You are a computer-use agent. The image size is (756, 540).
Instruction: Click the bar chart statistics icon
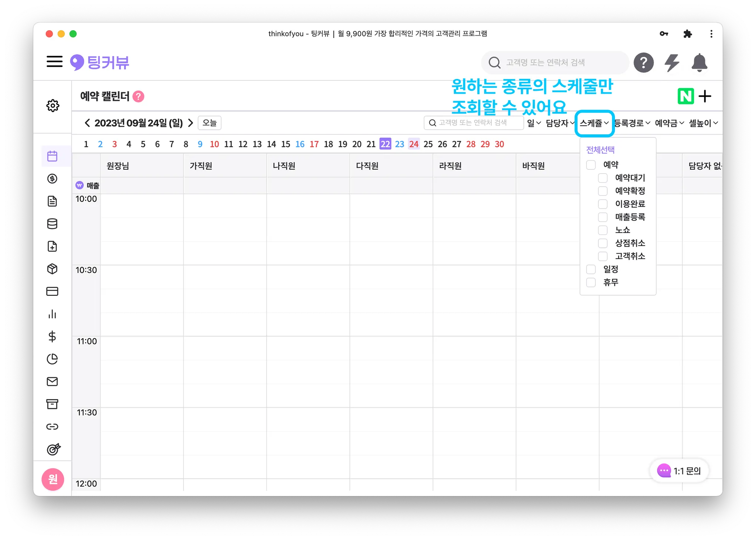tap(52, 314)
